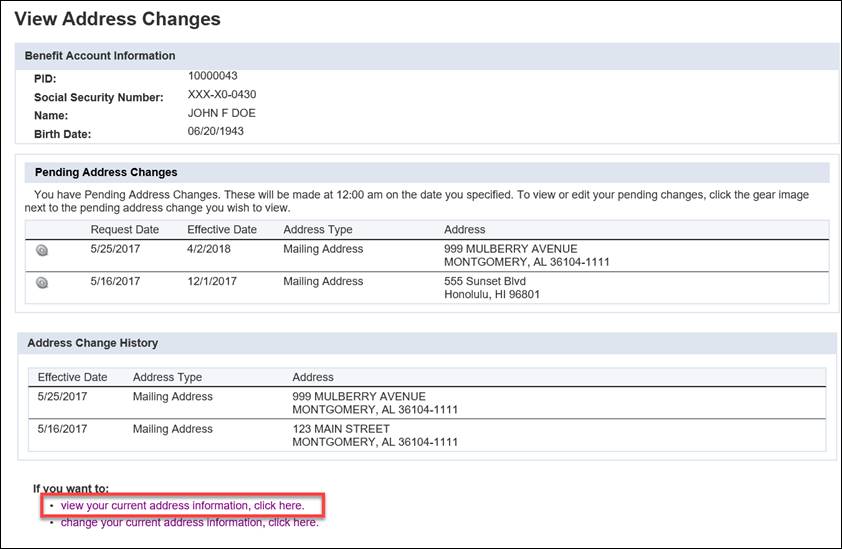
Task: Select history table Effective Date header
Action: coord(72,377)
